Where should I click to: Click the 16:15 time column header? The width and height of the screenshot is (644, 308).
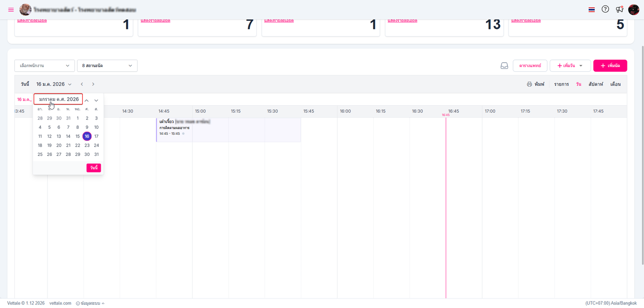tap(381, 111)
